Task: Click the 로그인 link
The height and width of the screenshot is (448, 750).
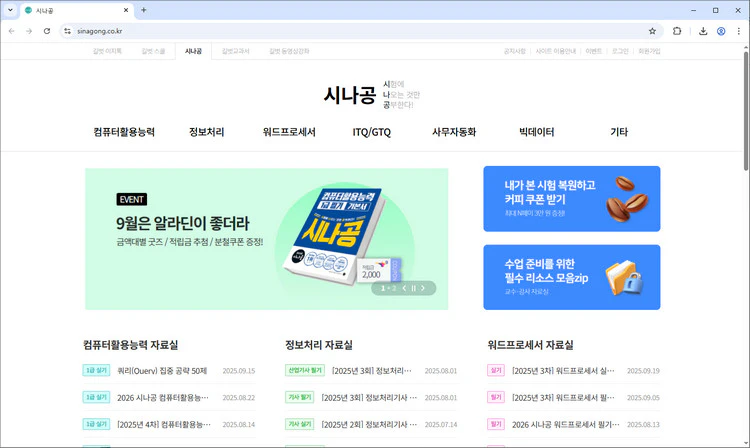Action: (x=620, y=50)
